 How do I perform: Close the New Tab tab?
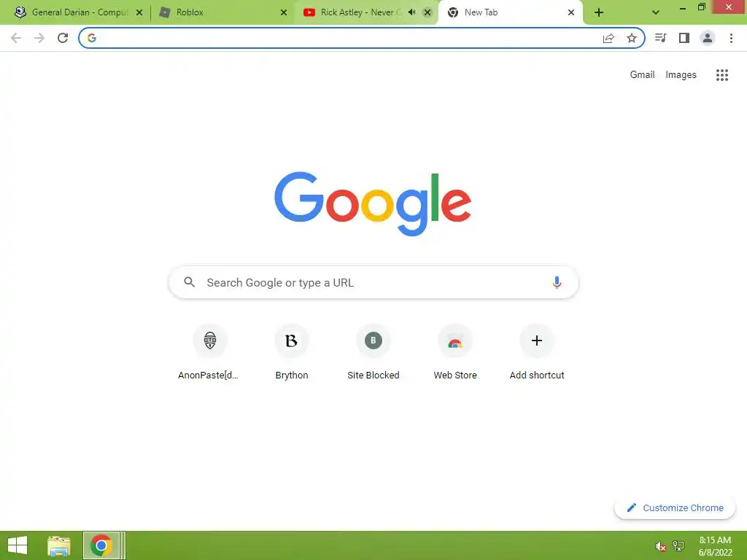pos(571,12)
